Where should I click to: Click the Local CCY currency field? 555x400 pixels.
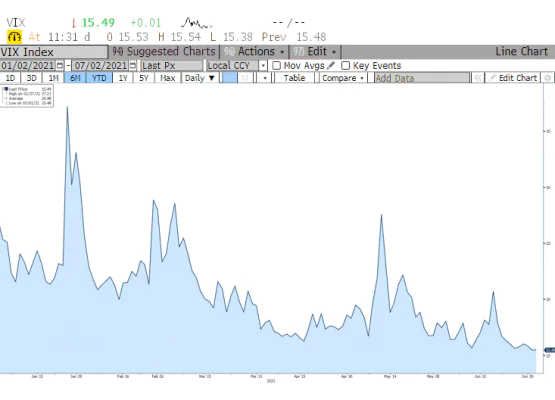pyautogui.click(x=233, y=65)
